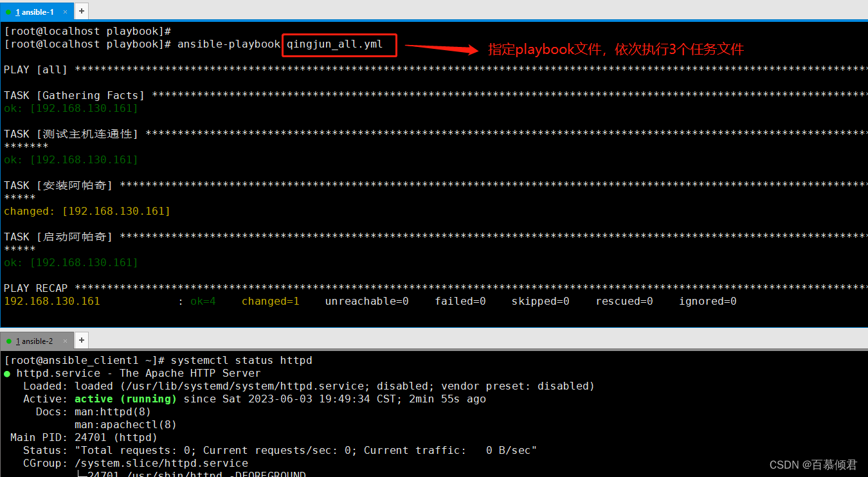
Task: Open a new tab next to ansible-1
Action: (82, 11)
